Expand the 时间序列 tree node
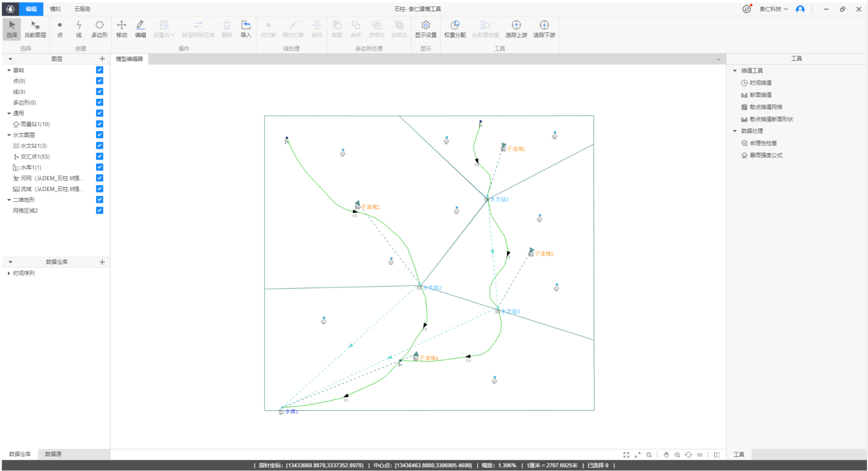Screen dimensions: 868x471 pos(9,274)
